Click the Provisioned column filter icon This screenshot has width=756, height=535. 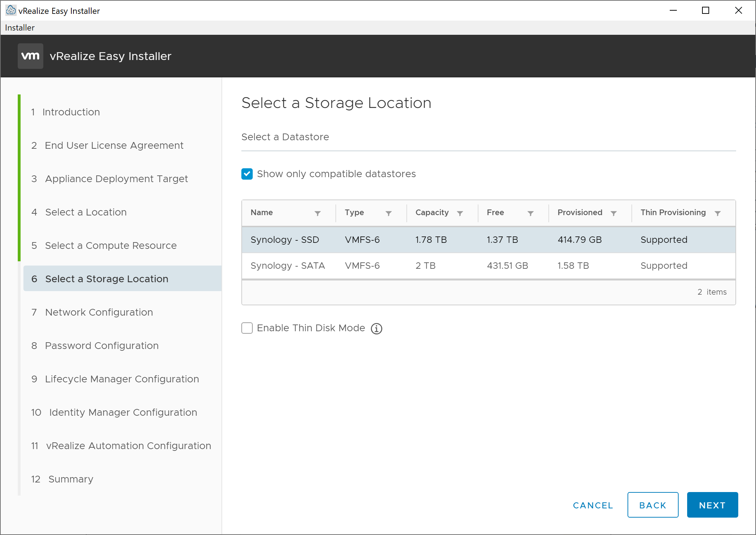click(614, 213)
